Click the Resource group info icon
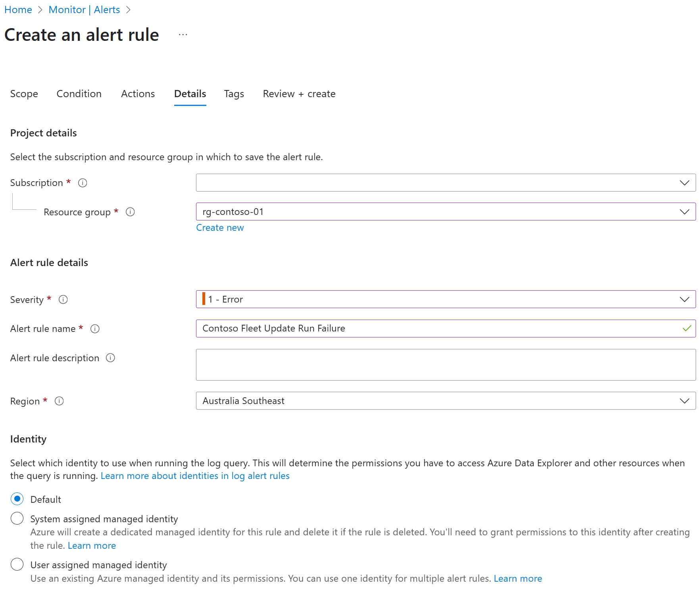Viewport: 700px width, 590px height. click(x=130, y=212)
